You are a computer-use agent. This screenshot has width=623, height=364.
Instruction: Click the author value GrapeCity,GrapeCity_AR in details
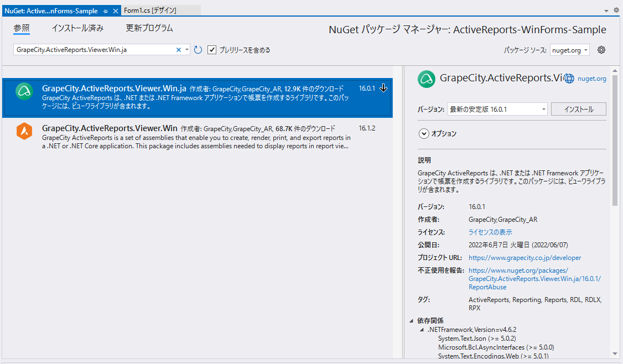[x=502, y=220]
